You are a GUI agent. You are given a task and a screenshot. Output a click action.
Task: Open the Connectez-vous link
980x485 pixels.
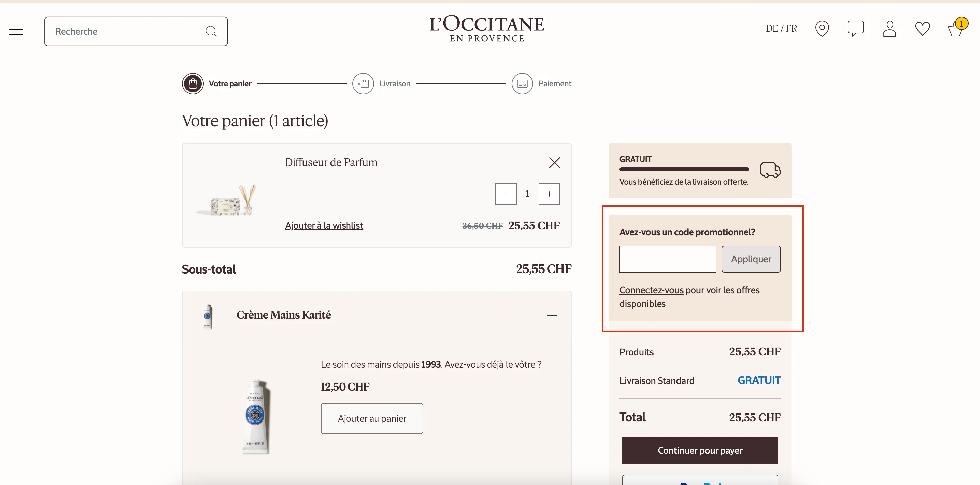pos(651,290)
